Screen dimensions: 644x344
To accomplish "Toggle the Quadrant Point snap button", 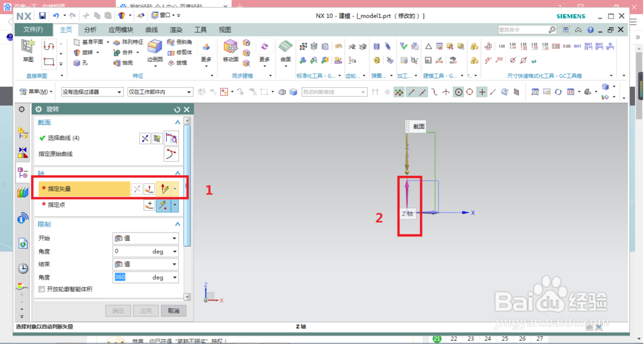I will tap(469, 92).
